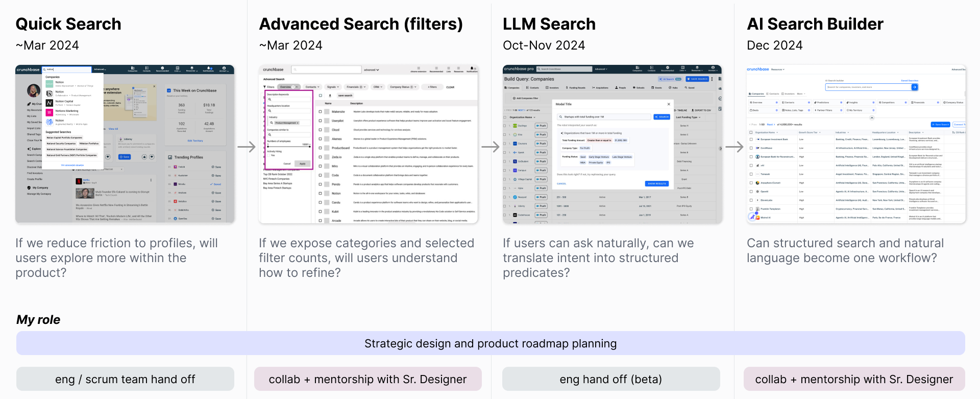Open the Contacts filter dropdown
980x399 pixels.
(x=312, y=87)
